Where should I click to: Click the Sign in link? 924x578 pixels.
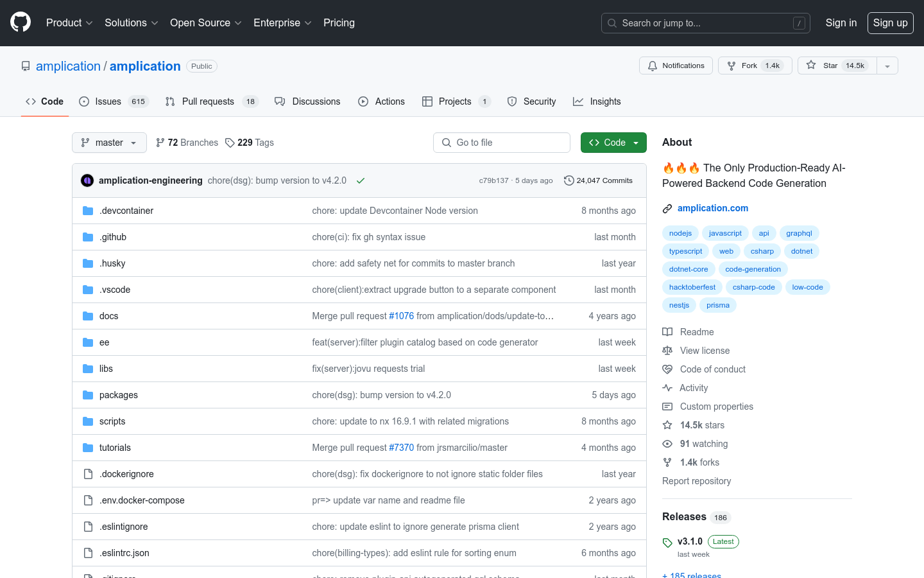841,22
